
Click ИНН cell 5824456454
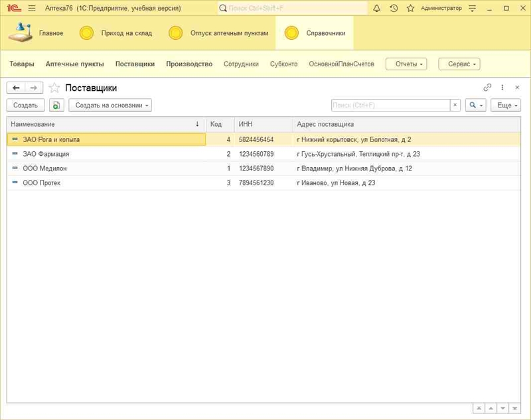[264, 139]
